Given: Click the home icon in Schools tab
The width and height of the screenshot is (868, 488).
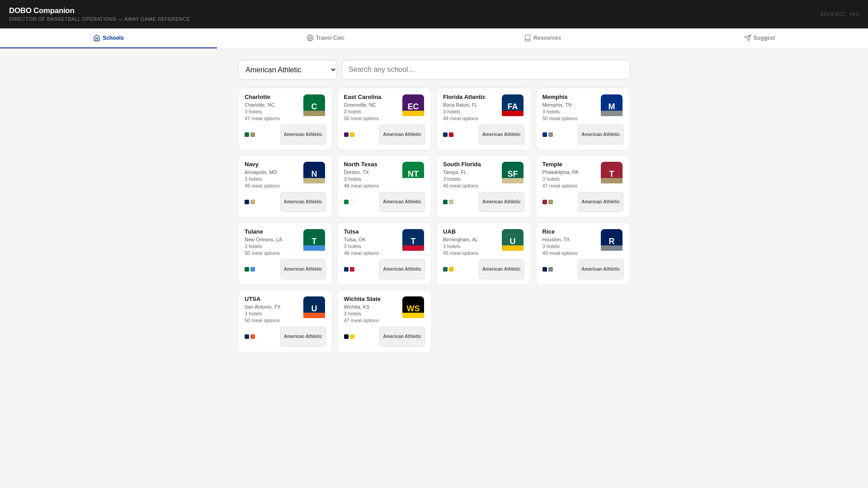Looking at the screenshot, I should tap(97, 38).
